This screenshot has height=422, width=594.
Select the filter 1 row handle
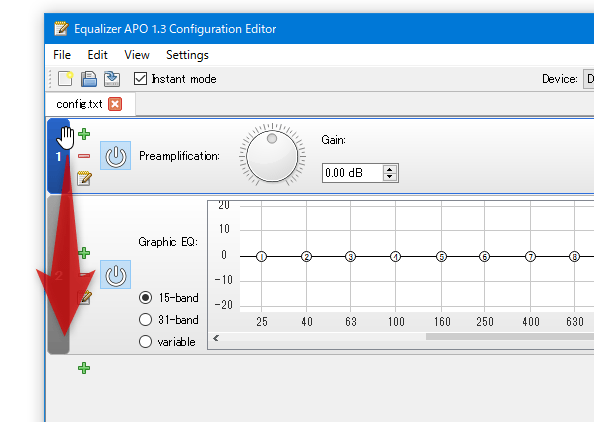tap(58, 156)
